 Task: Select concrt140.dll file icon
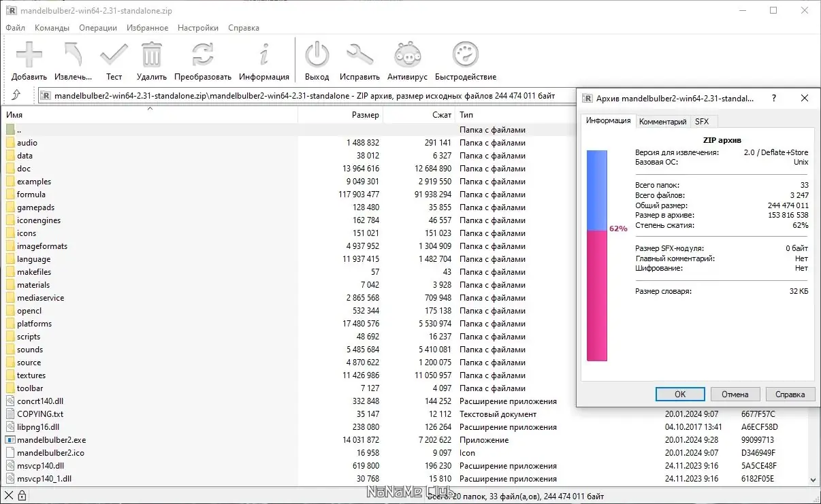[x=10, y=401]
